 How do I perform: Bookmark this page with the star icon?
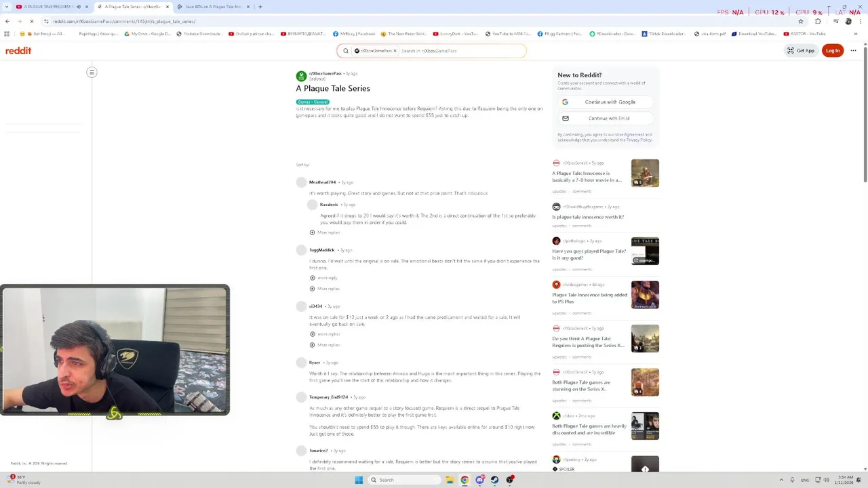tap(801, 21)
